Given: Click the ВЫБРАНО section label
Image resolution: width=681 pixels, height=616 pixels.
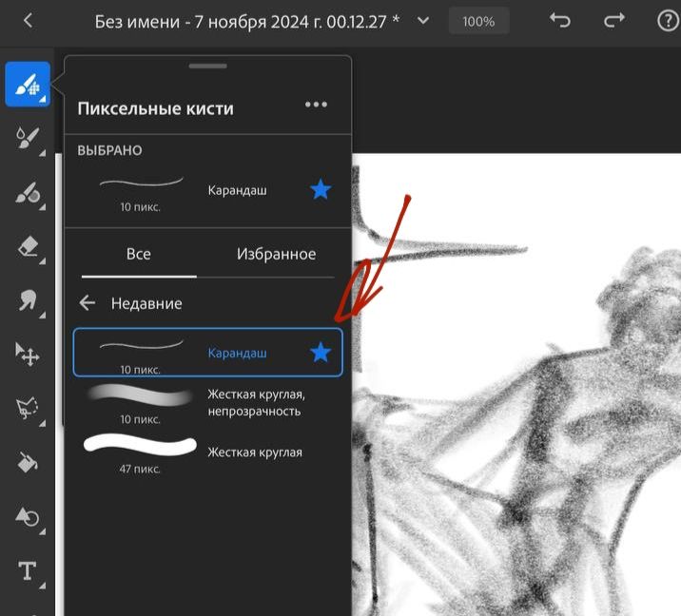Looking at the screenshot, I should [110, 150].
